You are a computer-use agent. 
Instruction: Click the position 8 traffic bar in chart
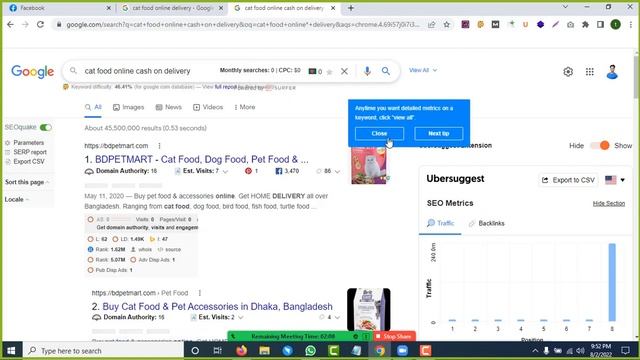[612, 282]
